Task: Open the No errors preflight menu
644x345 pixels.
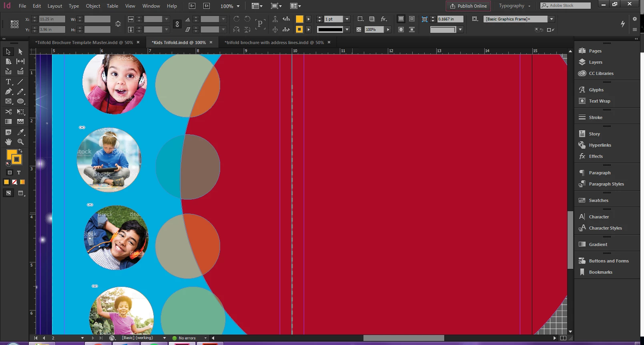Action: (x=206, y=338)
